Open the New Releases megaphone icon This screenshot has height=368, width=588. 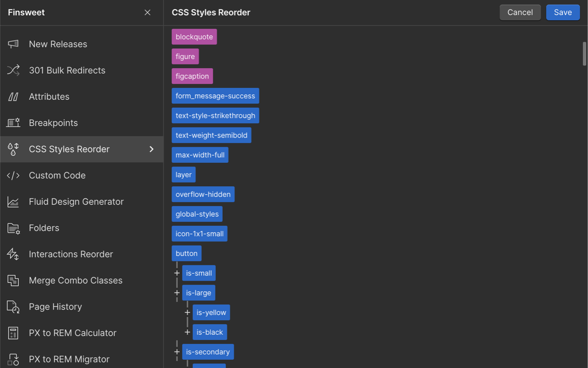point(13,44)
